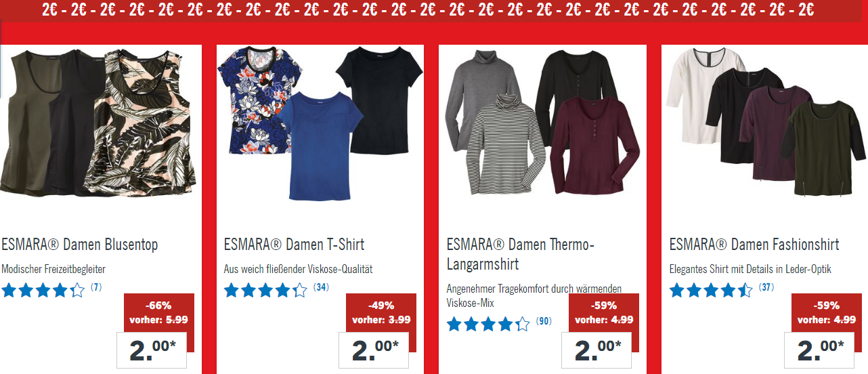This screenshot has height=374, width=868.
Task: Open the 34 reviews for the T-Shirt
Action: [x=321, y=287]
